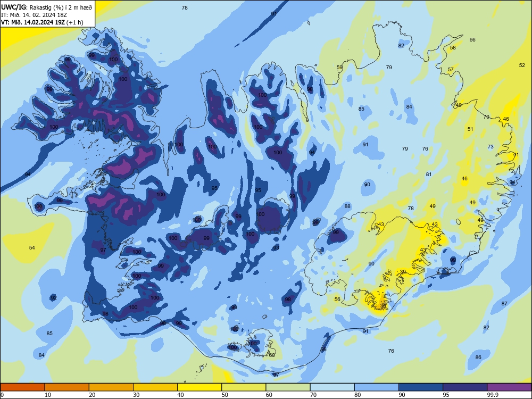Image resolution: width=532 pixels, height=399 pixels.
Task: Click the purple legend swatch above 99.9
Action: [x=509, y=387]
